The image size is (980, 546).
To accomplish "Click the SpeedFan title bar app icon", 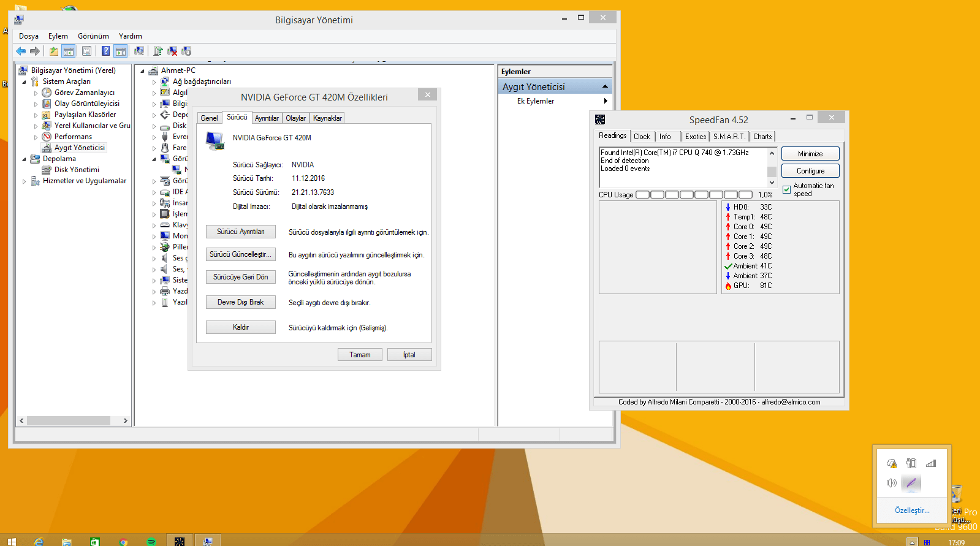I will 600,119.
